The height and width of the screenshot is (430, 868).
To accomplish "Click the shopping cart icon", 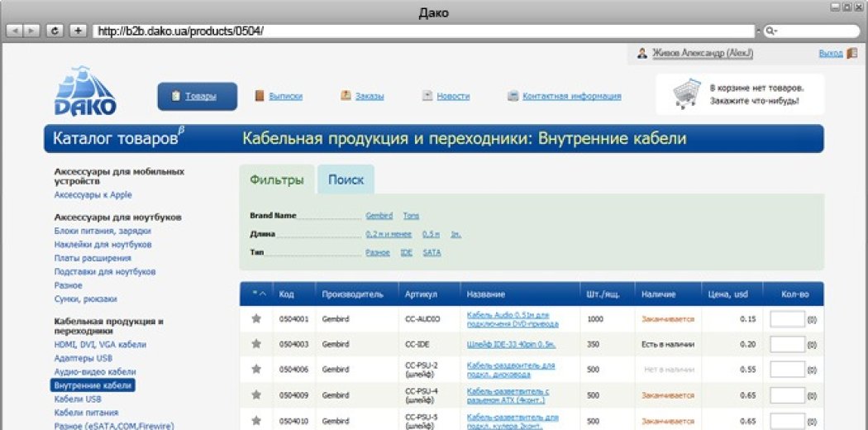I will click(686, 94).
